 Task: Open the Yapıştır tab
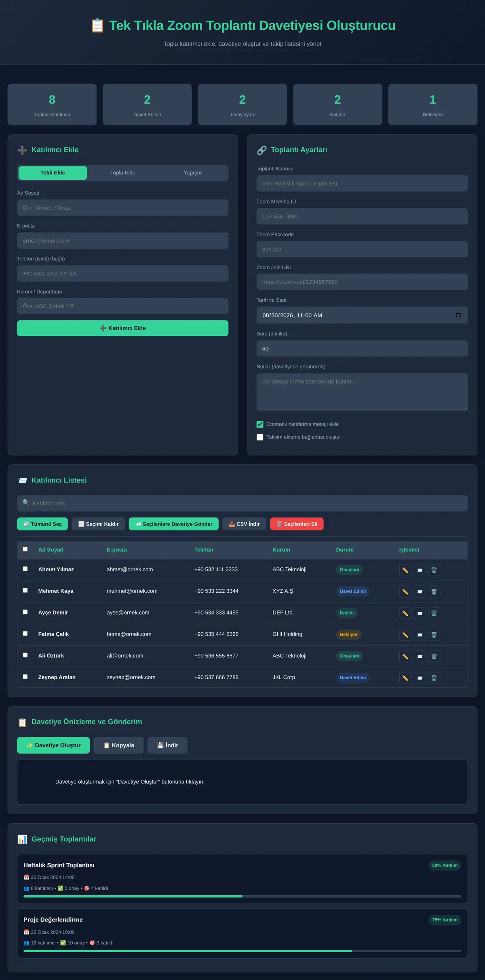click(193, 173)
